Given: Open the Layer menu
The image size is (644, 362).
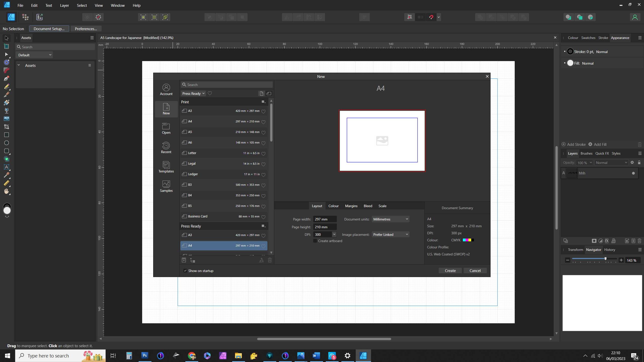Looking at the screenshot, I should pos(64,5).
